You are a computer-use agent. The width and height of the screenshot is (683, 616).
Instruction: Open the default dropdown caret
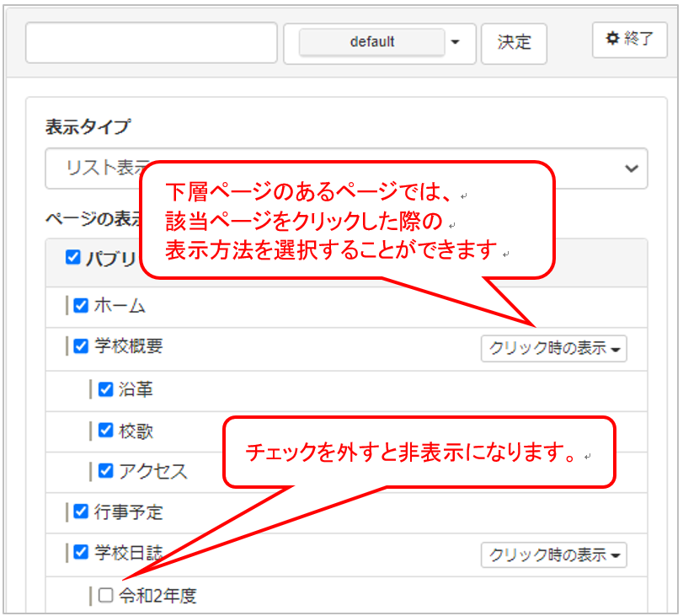coord(456,42)
